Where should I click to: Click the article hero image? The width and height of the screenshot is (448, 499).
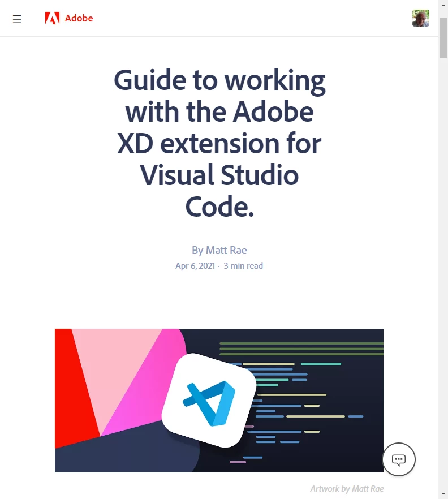pyautogui.click(x=219, y=401)
